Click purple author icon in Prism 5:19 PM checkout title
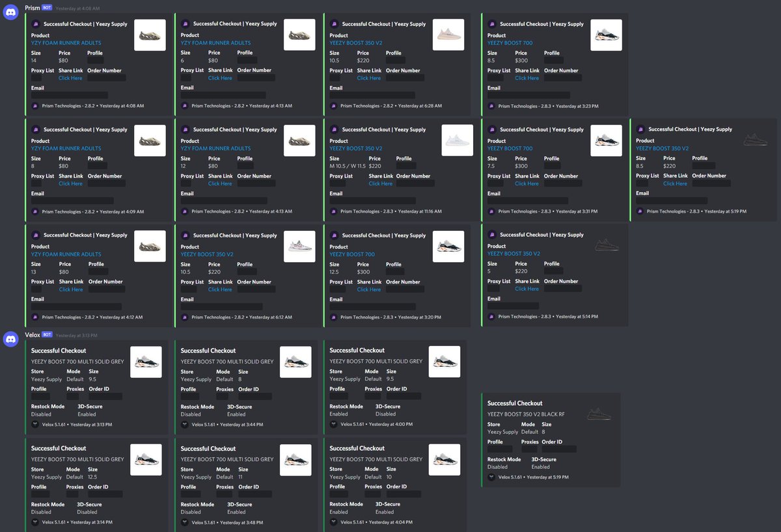 640,129
